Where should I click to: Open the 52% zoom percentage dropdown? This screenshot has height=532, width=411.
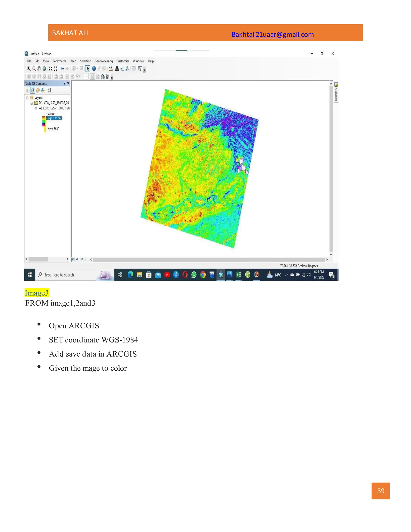pyautogui.click(x=86, y=76)
